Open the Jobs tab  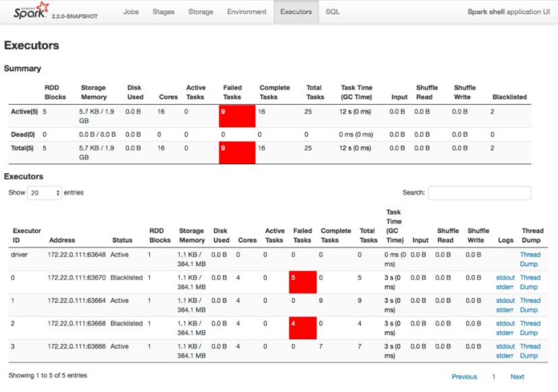click(131, 11)
